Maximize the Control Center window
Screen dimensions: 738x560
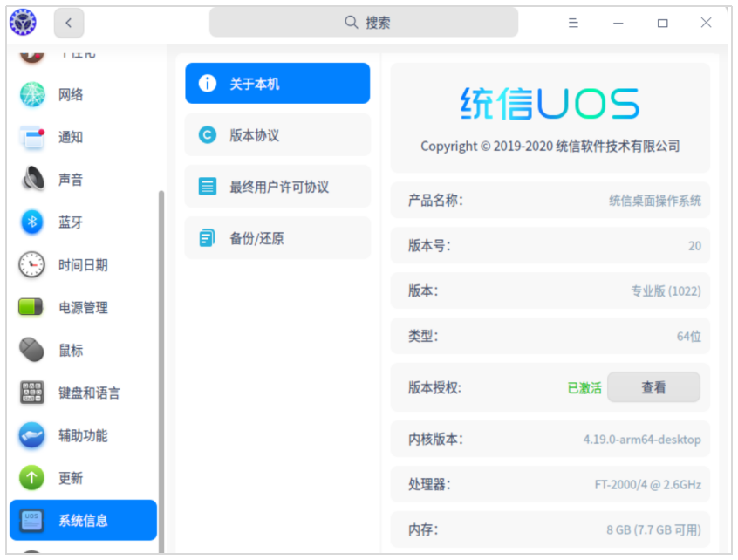(x=662, y=23)
